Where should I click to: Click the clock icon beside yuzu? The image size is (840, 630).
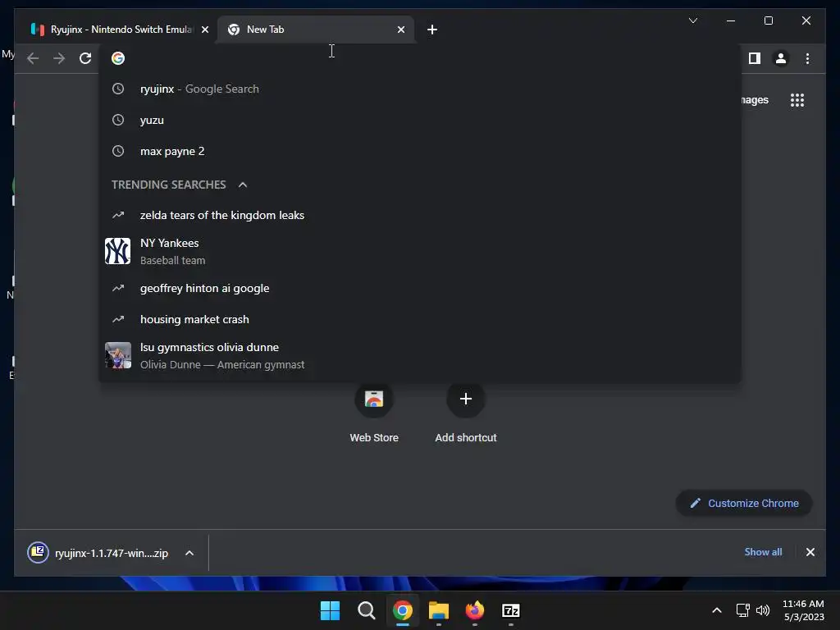118,120
